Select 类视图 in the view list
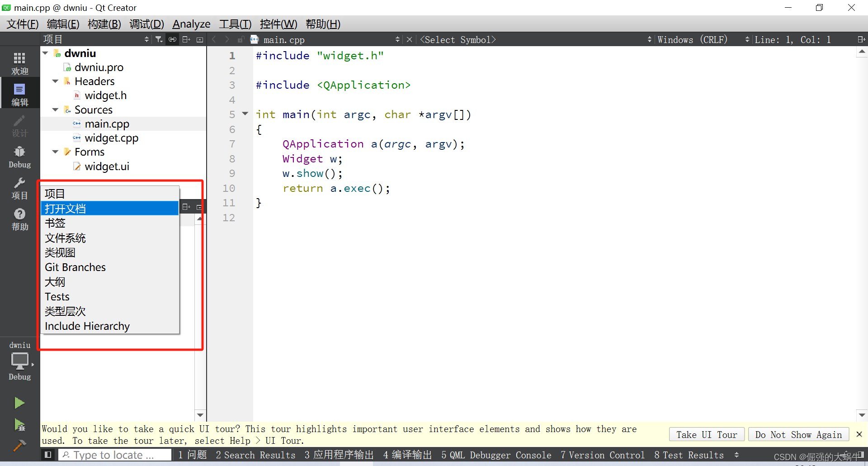The height and width of the screenshot is (466, 868). coord(110,252)
